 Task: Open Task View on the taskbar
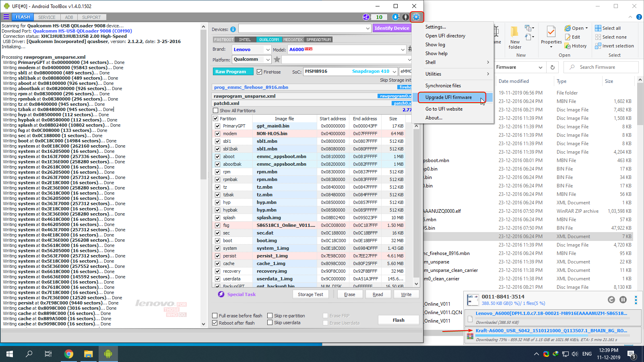(48, 354)
